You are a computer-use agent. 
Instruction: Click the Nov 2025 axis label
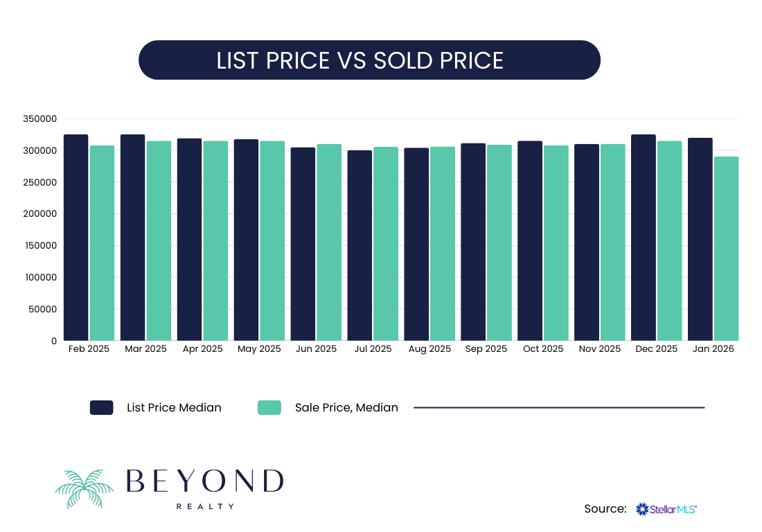599,349
